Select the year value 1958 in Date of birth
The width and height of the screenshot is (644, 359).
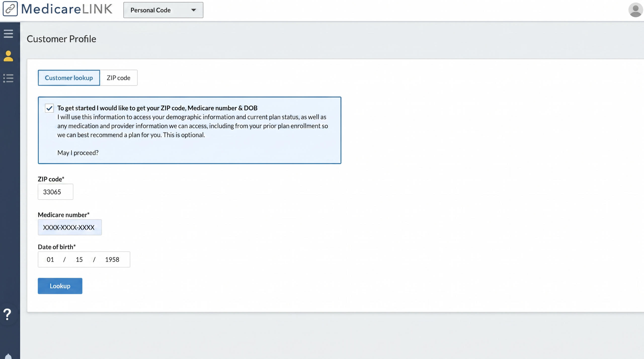click(x=112, y=260)
